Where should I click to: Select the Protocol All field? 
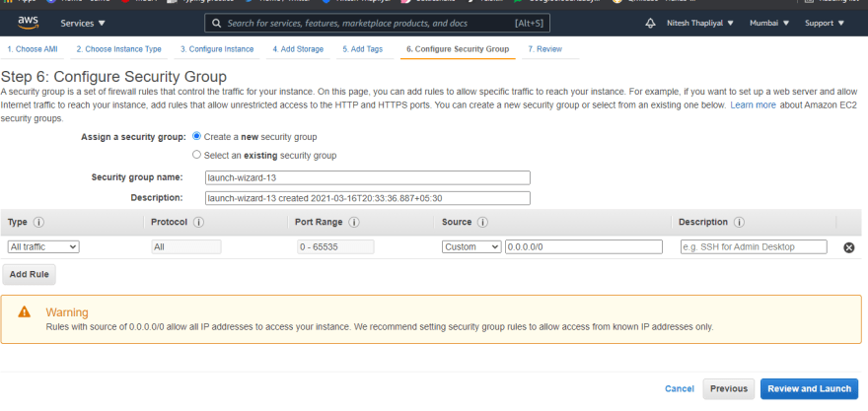point(186,246)
